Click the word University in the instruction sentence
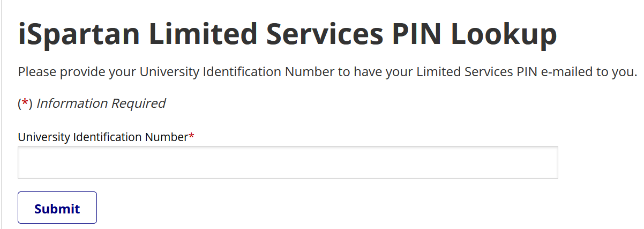Viewport: 644px width, 229px height. 169,72
